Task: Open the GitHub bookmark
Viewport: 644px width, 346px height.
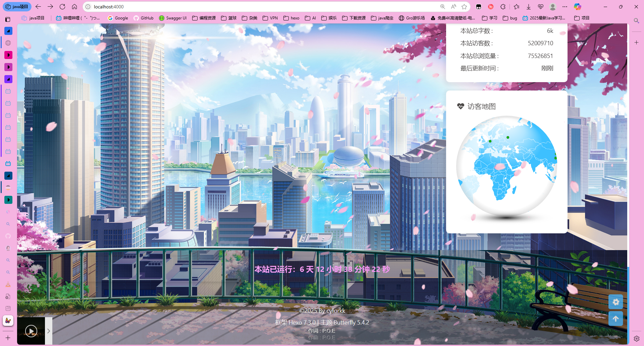Action: pos(144,18)
